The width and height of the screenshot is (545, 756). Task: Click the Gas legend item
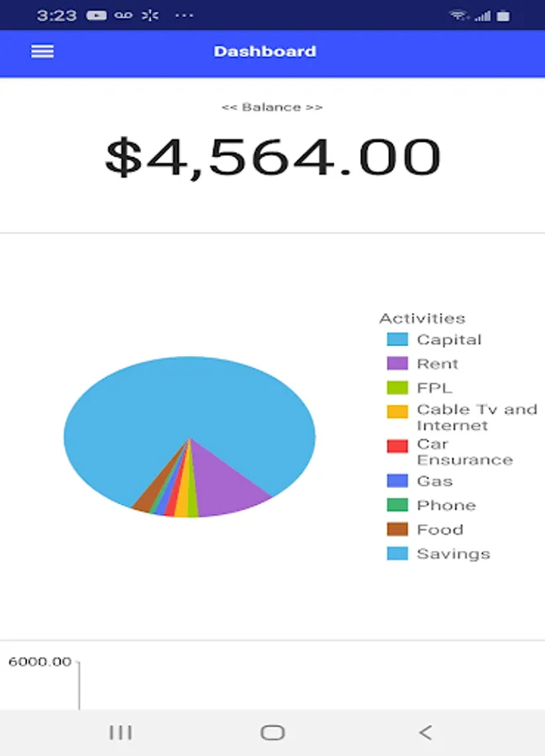pyautogui.click(x=434, y=481)
